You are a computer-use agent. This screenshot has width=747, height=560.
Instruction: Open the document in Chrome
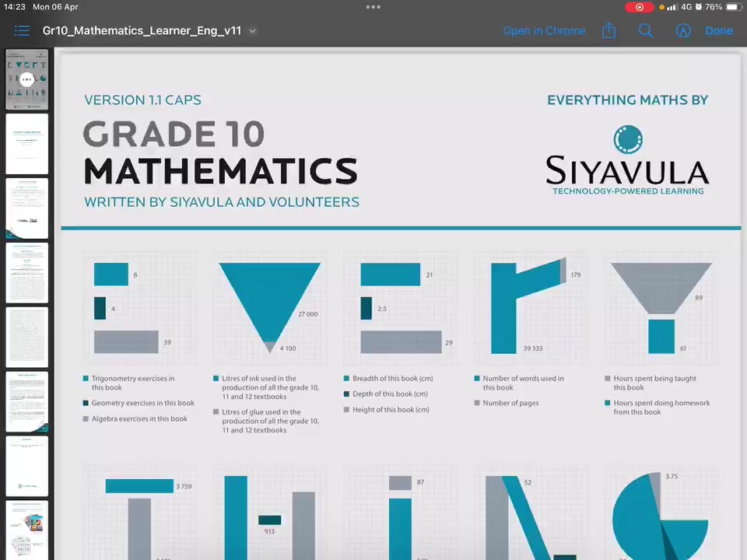[x=544, y=31]
